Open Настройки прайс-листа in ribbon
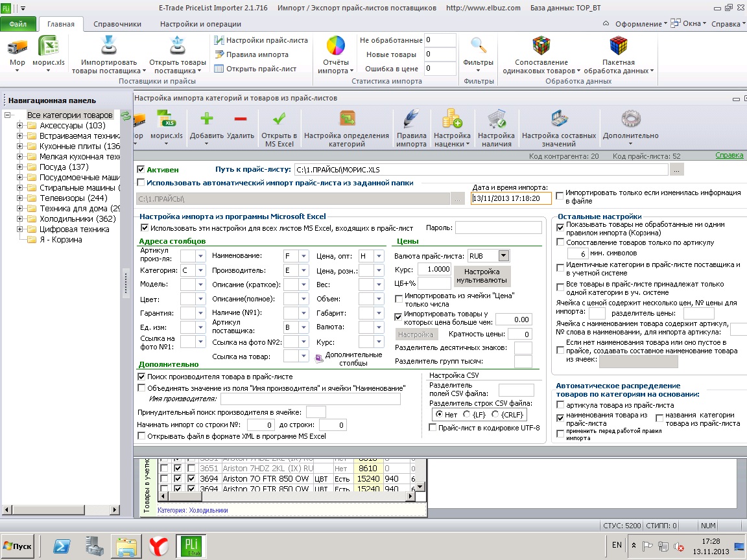747x560 pixels. click(x=261, y=40)
